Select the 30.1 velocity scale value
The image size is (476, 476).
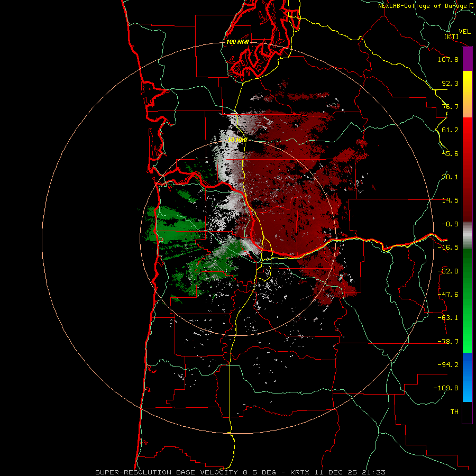450,177
